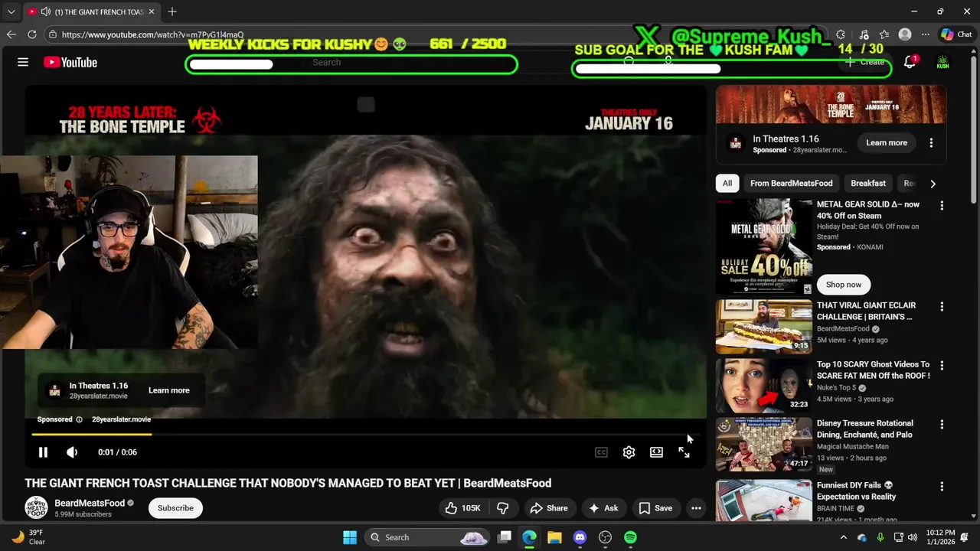Open Spotify from the taskbar
Screen dimensions: 980x551
coord(630,537)
